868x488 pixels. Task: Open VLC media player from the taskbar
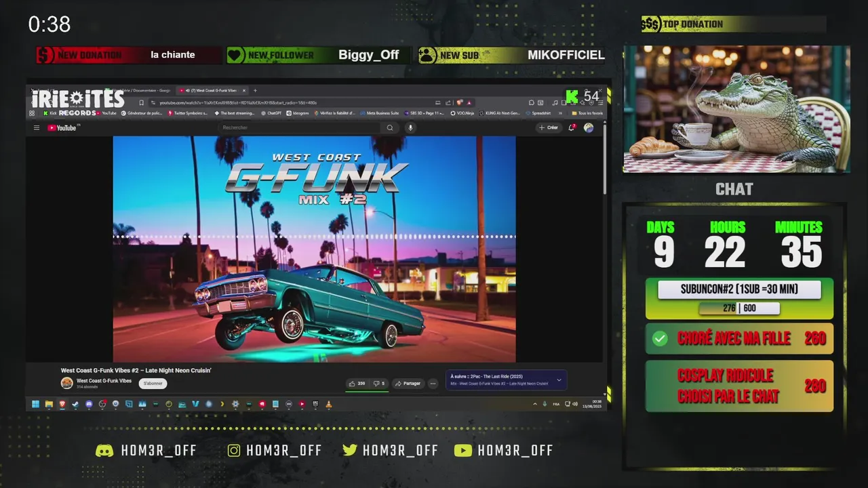tap(329, 404)
